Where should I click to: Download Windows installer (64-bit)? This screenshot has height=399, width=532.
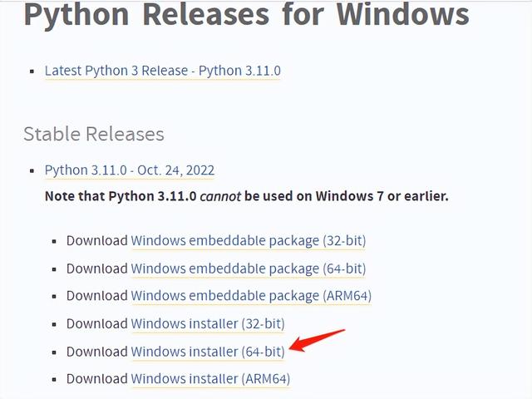(207, 352)
